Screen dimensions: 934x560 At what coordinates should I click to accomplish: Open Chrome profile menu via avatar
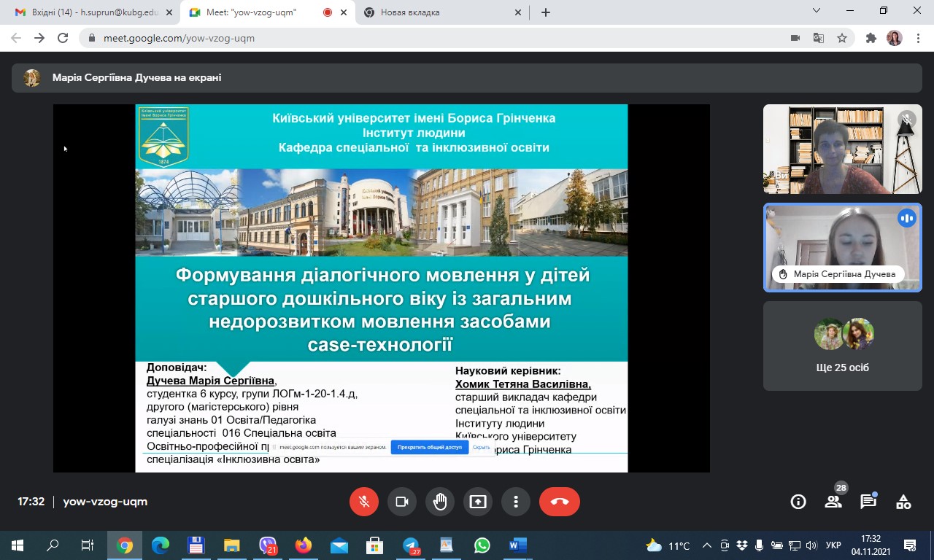[x=894, y=36]
